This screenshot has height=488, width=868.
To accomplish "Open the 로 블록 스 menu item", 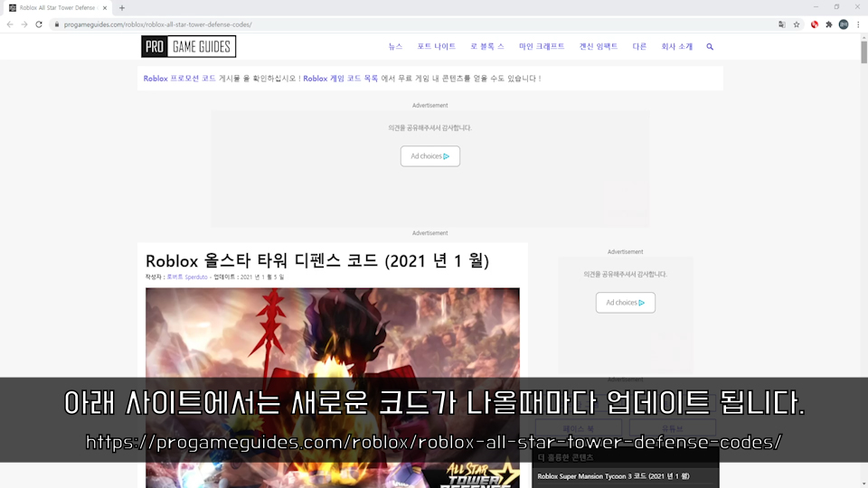I will pos(487,46).
